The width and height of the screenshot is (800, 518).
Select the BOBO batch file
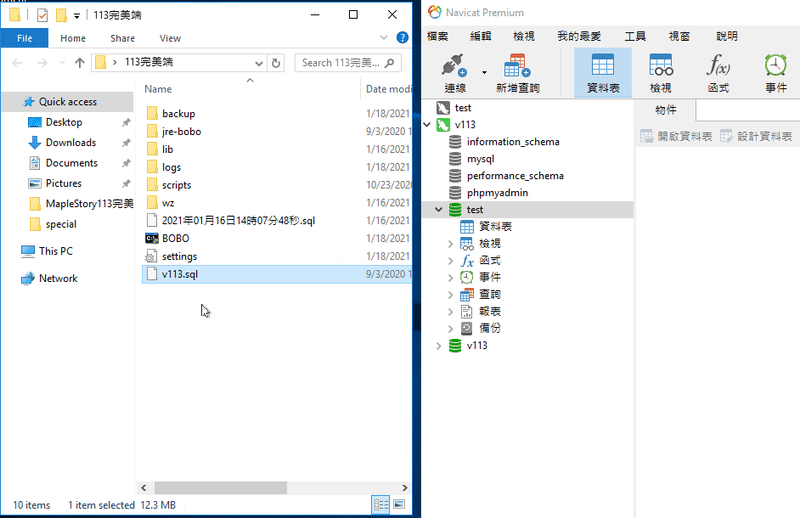click(x=175, y=238)
